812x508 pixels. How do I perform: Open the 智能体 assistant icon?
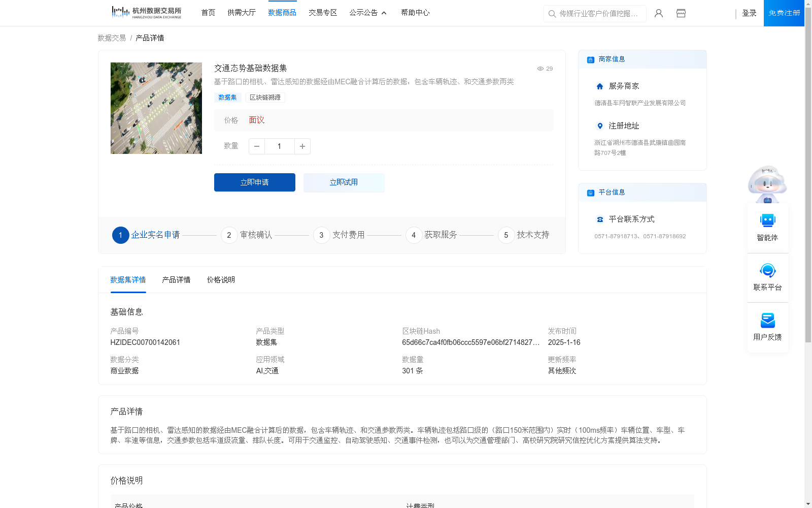[x=768, y=220]
